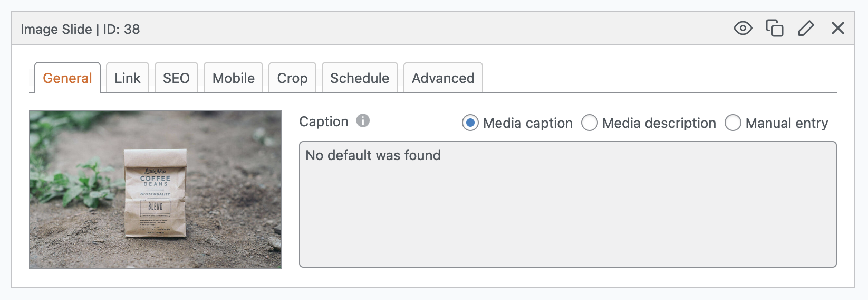
Task: Enable the Manual entry radio option
Action: point(732,123)
